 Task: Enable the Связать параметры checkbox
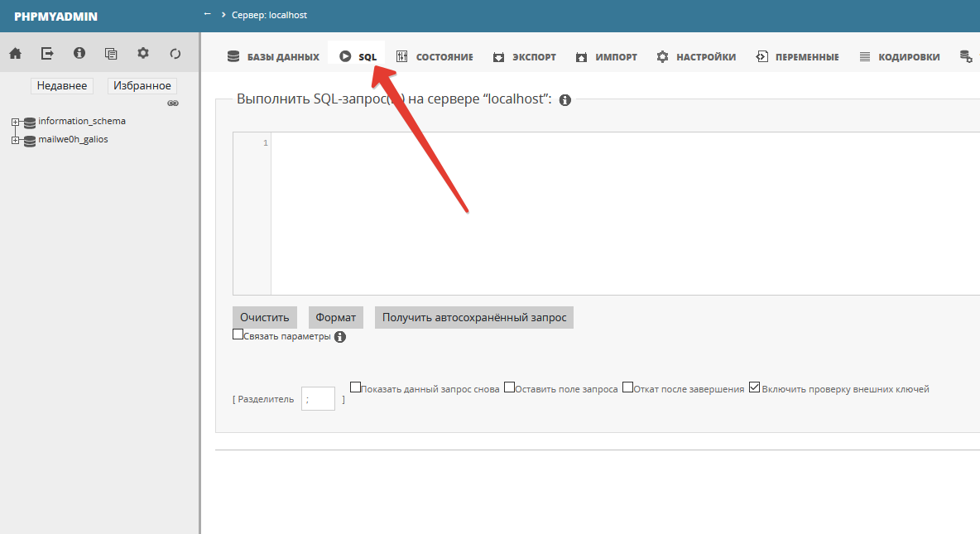[x=238, y=335]
